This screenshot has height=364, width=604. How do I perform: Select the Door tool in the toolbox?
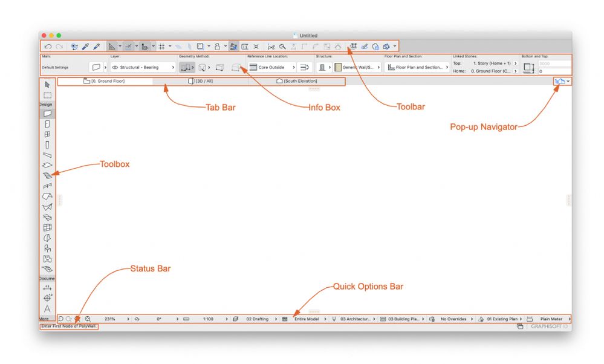47,124
